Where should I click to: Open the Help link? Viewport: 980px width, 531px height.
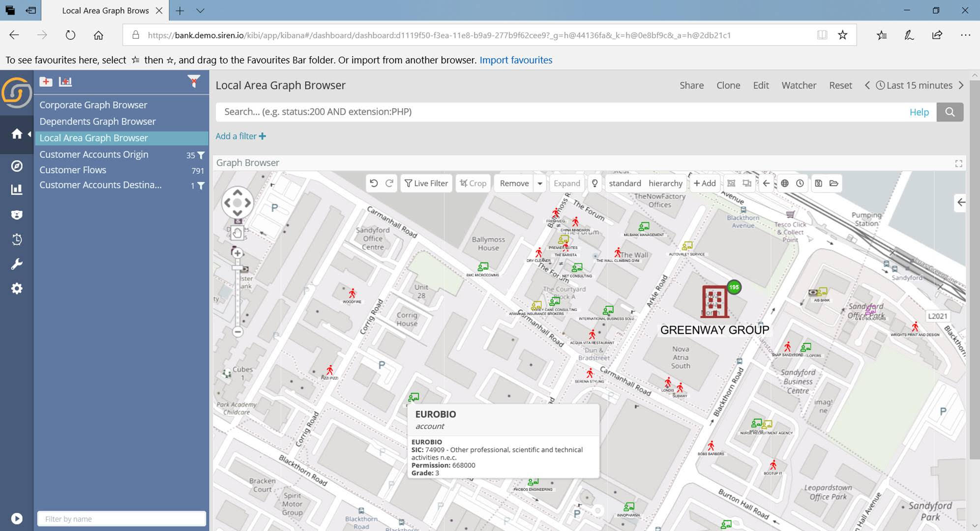pyautogui.click(x=919, y=113)
